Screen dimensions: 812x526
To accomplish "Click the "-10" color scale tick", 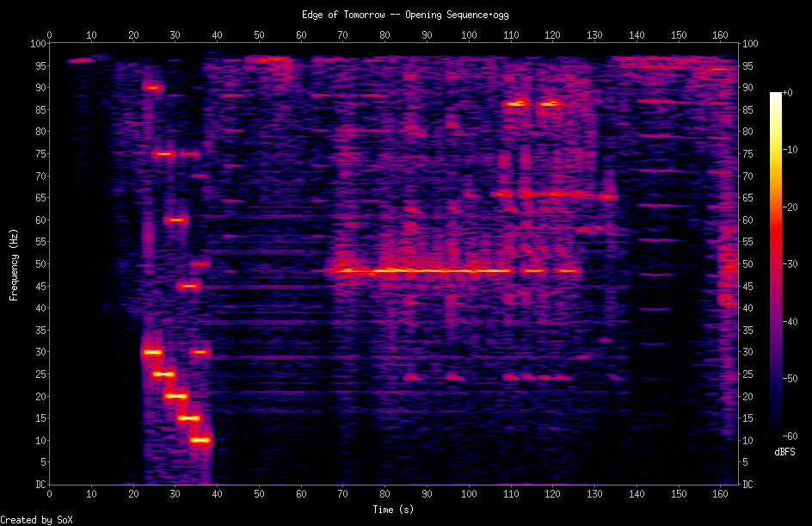I will pyautogui.click(x=790, y=150).
